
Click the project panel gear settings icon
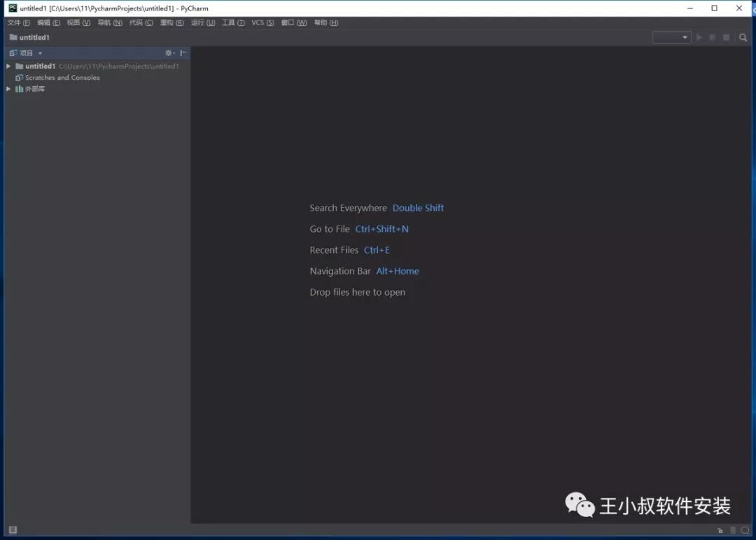tap(169, 53)
